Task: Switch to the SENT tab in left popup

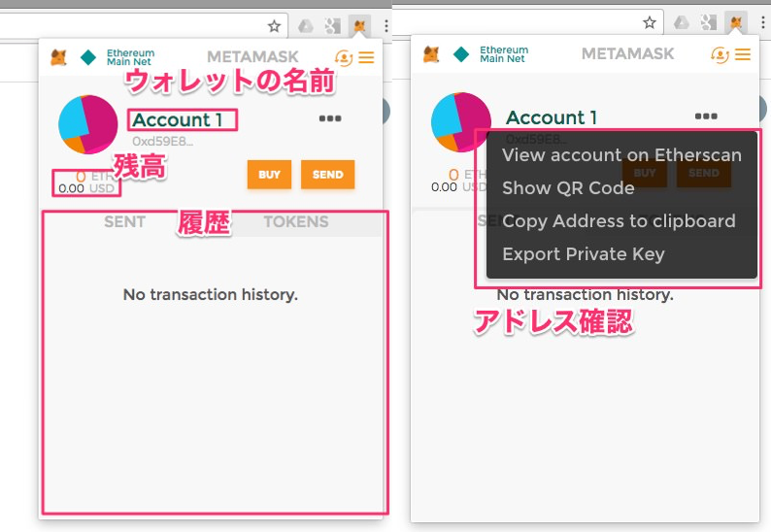Action: click(x=125, y=221)
